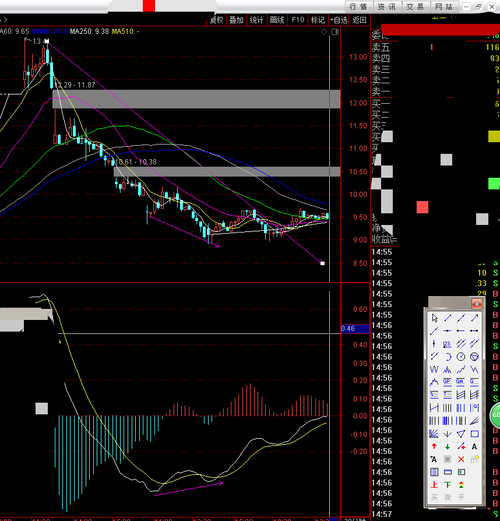500x521 pixels.
Task: Select the line with red arrow tool
Action: pyautogui.click(x=461, y=446)
